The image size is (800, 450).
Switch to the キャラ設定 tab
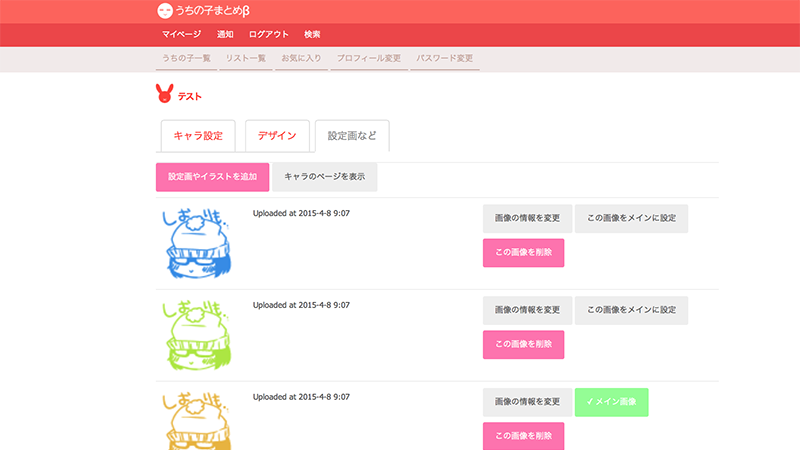198,136
